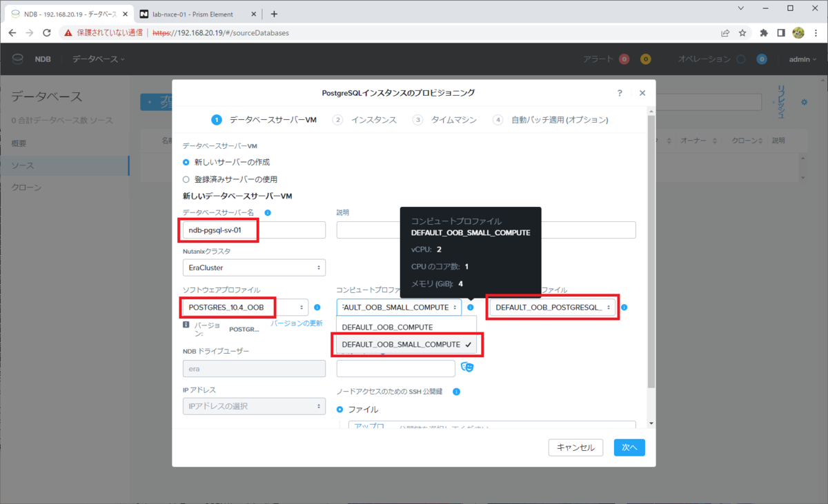
Task: Click the yellow alert count badge
Action: click(x=645, y=59)
